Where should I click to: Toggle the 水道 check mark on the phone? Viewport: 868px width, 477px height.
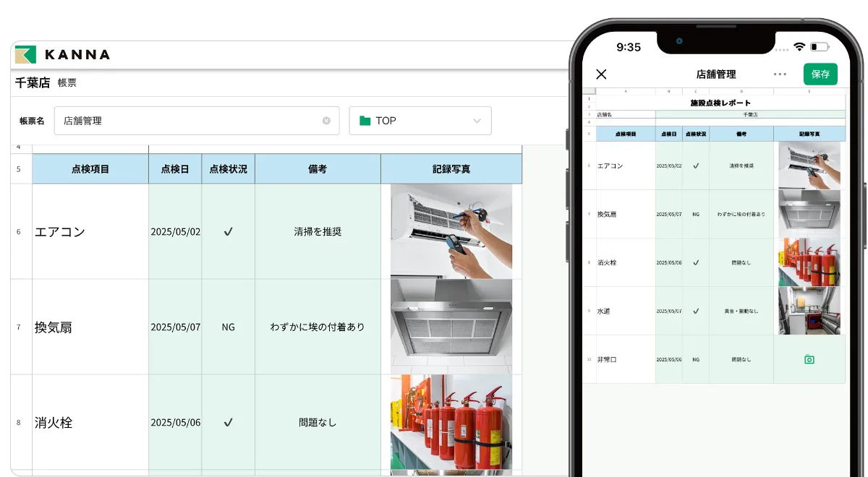coord(696,311)
